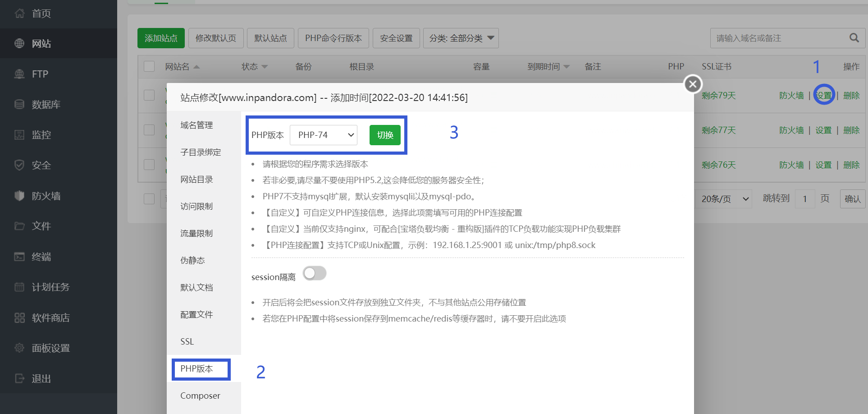Viewport: 868px width, 414px height.
Task: Click the domain search magnifier icon
Action: click(854, 38)
